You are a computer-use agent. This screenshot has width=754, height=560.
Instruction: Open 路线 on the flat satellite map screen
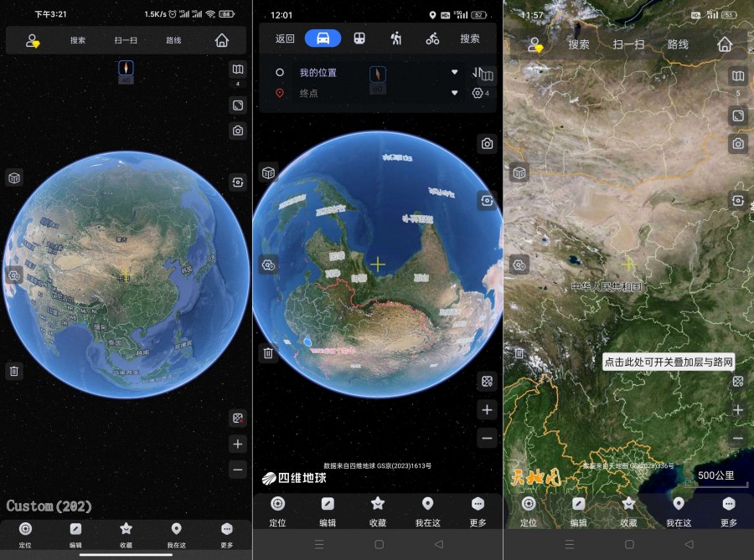tap(678, 44)
